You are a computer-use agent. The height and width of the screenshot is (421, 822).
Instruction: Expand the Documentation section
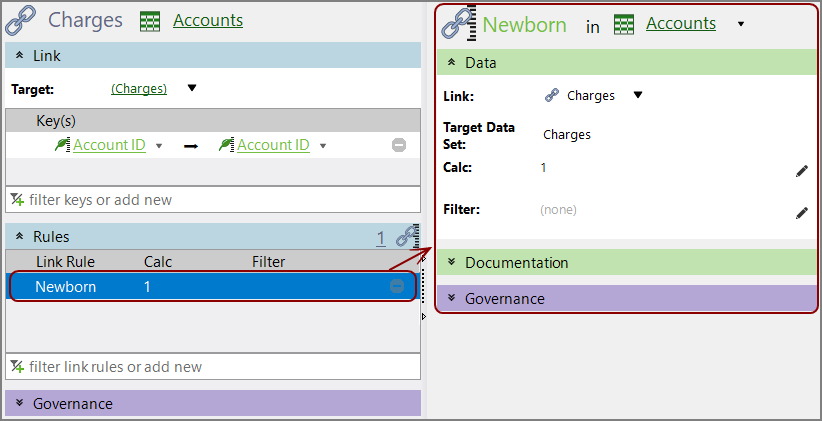pyautogui.click(x=627, y=262)
